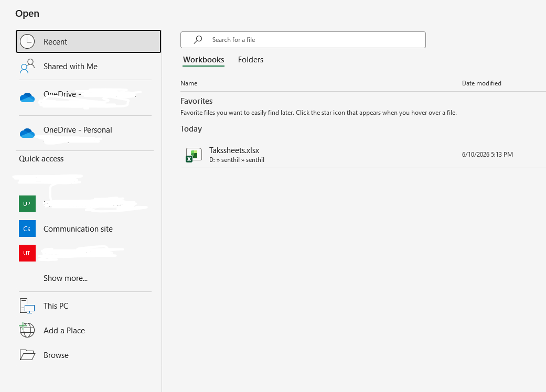Open the Shared with Me label

[x=70, y=67]
